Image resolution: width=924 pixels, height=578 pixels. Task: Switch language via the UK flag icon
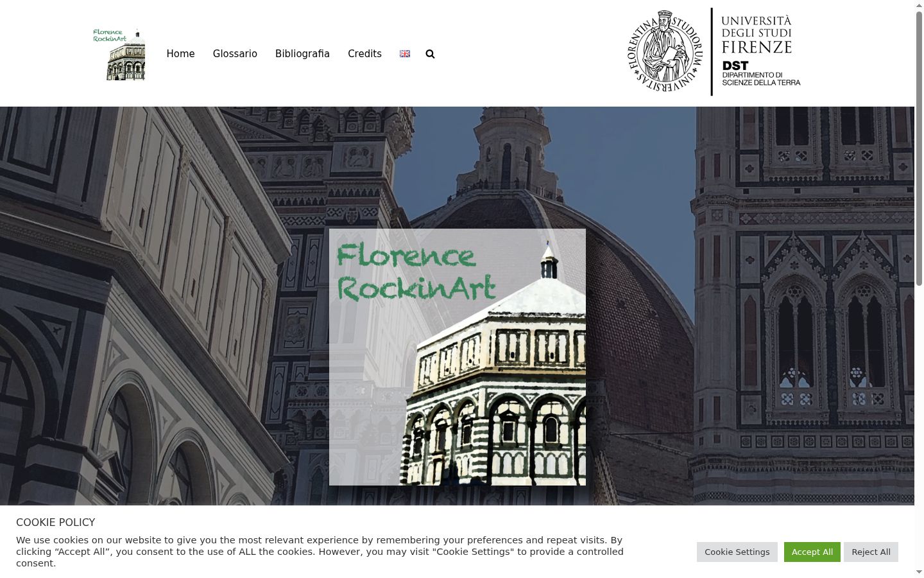coord(405,54)
